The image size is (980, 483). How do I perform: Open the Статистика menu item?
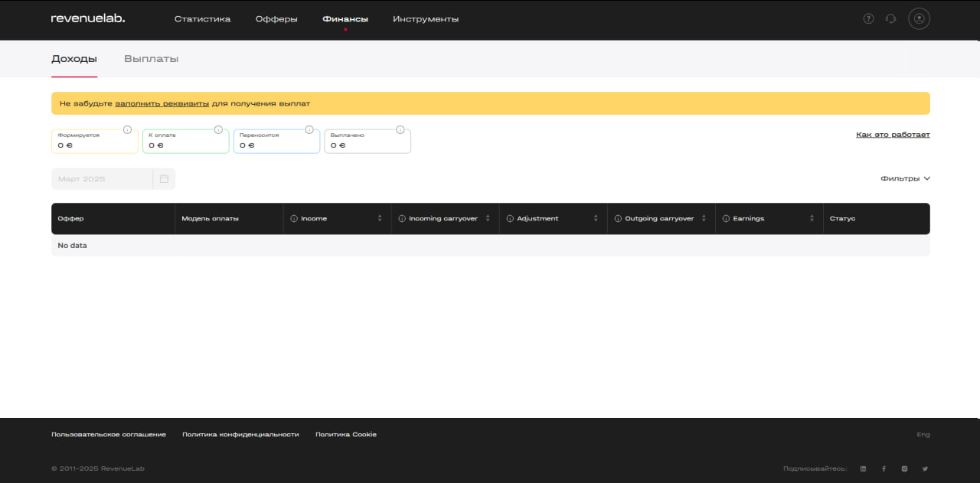[202, 19]
